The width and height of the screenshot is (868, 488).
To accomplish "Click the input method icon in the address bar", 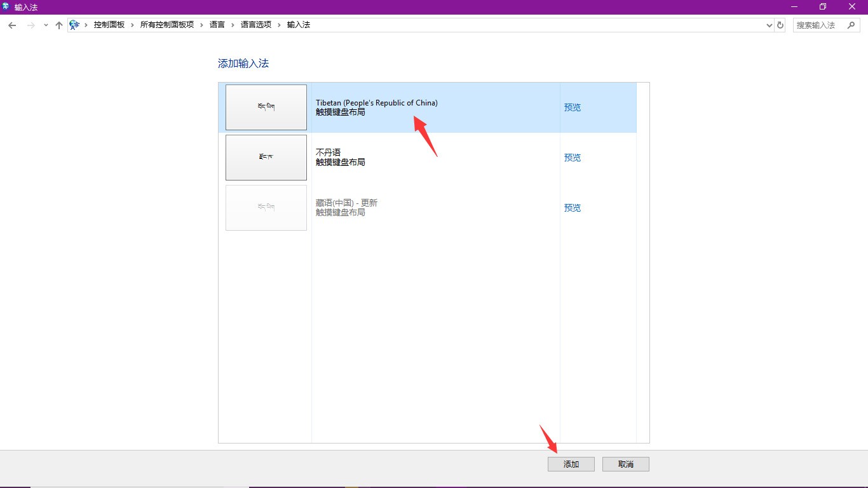I will (x=74, y=24).
